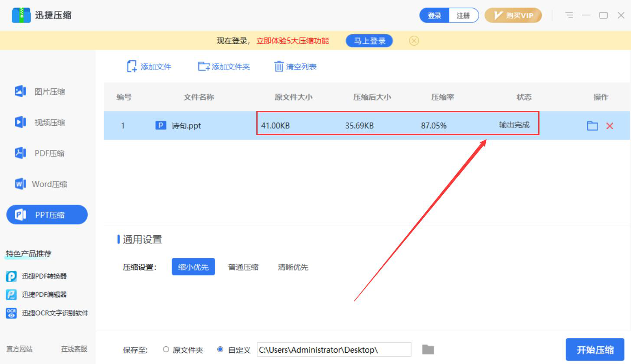The image size is (631, 364).
Task: Click the 41.00KB original size cell
Action: [275, 126]
